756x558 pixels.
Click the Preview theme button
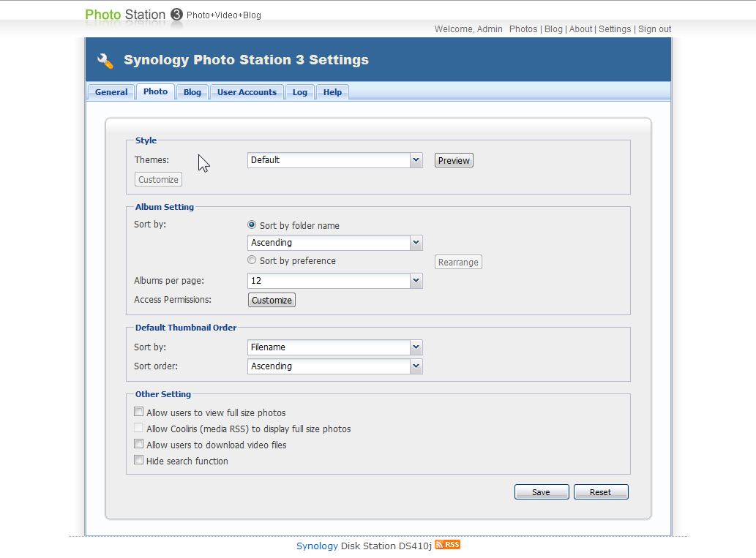[454, 160]
